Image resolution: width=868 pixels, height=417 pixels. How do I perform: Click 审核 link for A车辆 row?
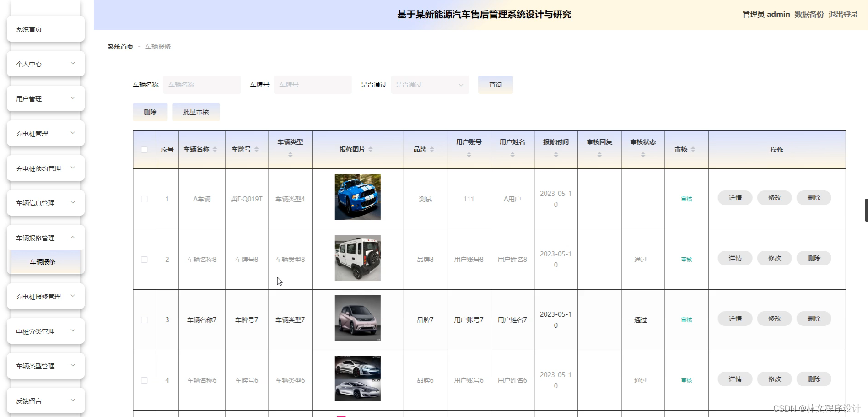coord(686,199)
